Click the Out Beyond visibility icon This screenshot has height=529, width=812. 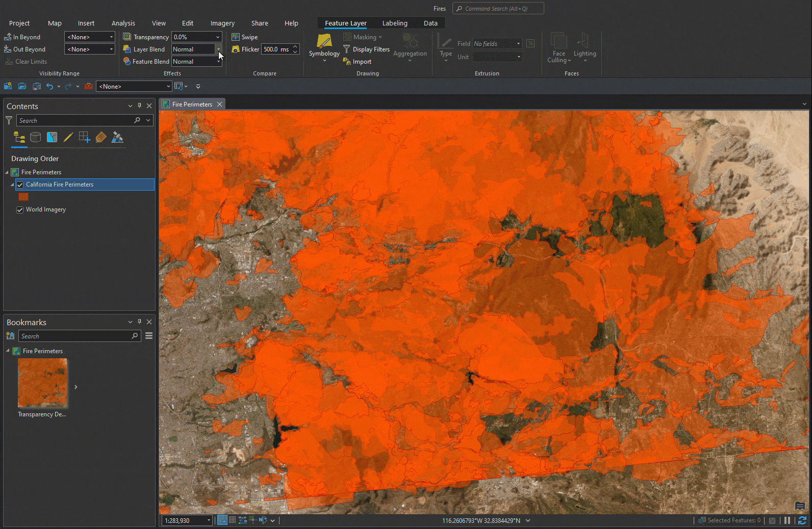pyautogui.click(x=8, y=49)
